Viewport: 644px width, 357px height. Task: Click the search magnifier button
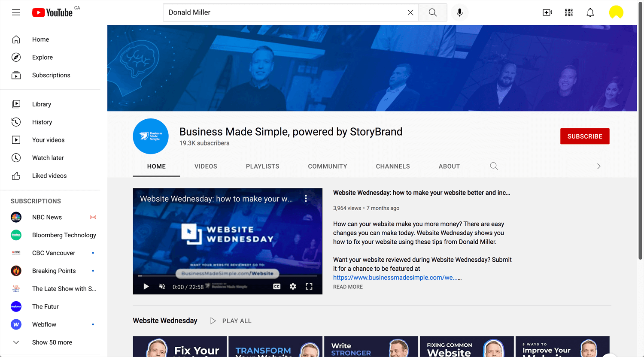pyautogui.click(x=433, y=12)
